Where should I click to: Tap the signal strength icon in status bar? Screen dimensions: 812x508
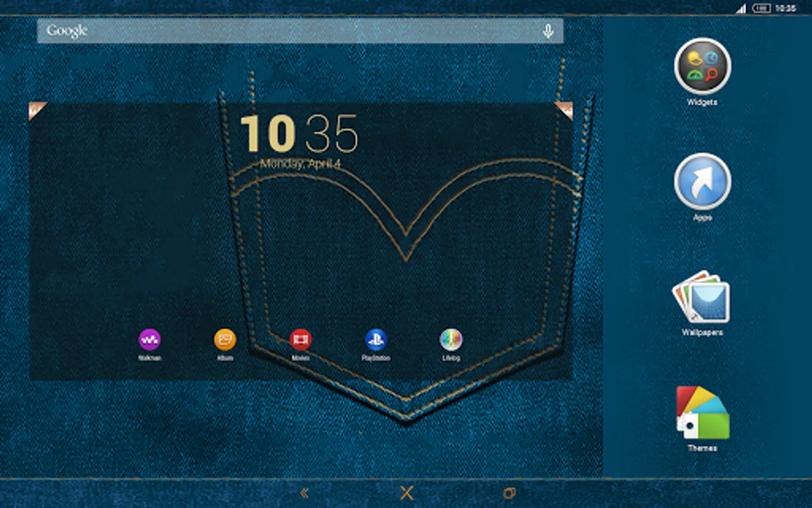741,8
